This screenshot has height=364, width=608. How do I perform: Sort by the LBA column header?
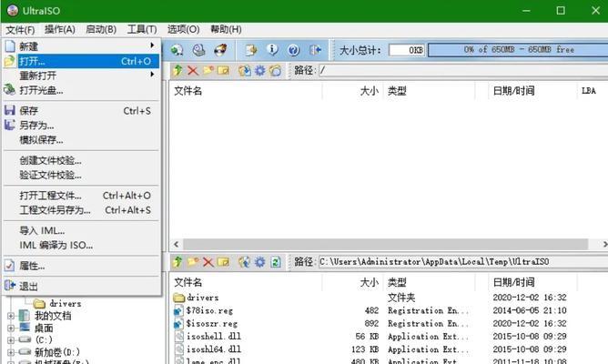coord(589,91)
